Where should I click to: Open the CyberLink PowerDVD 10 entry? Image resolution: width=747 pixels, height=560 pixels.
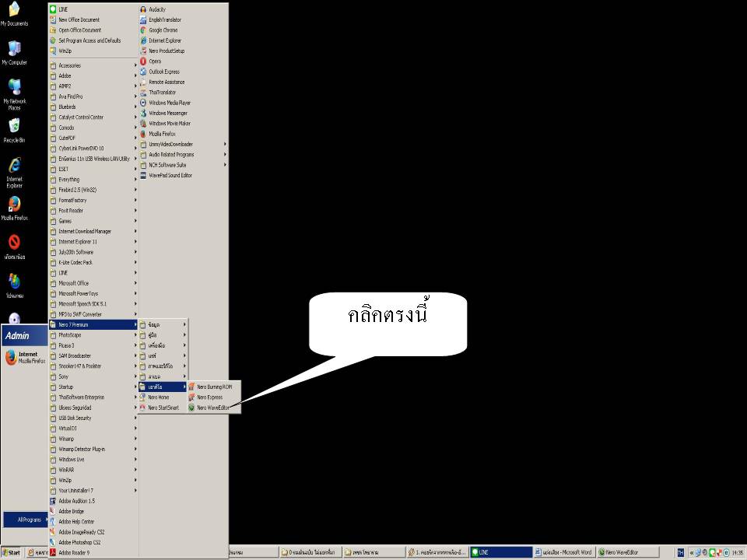point(93,149)
